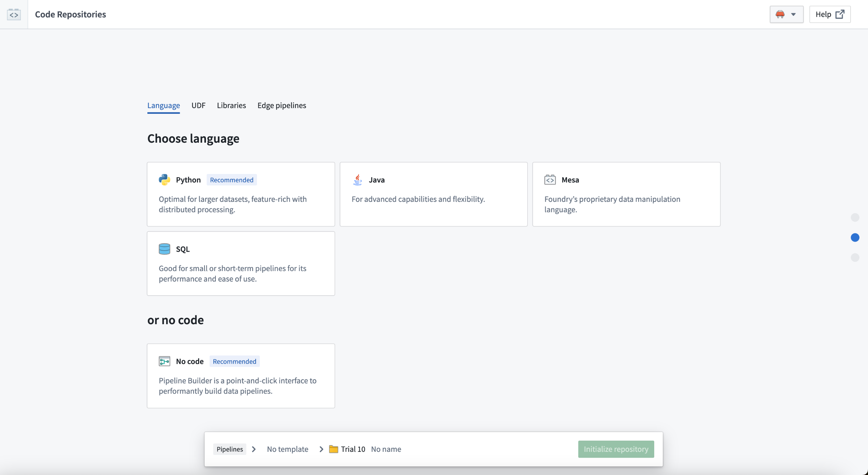Click the Python snake logo icon
The width and height of the screenshot is (868, 475).
[x=164, y=180]
